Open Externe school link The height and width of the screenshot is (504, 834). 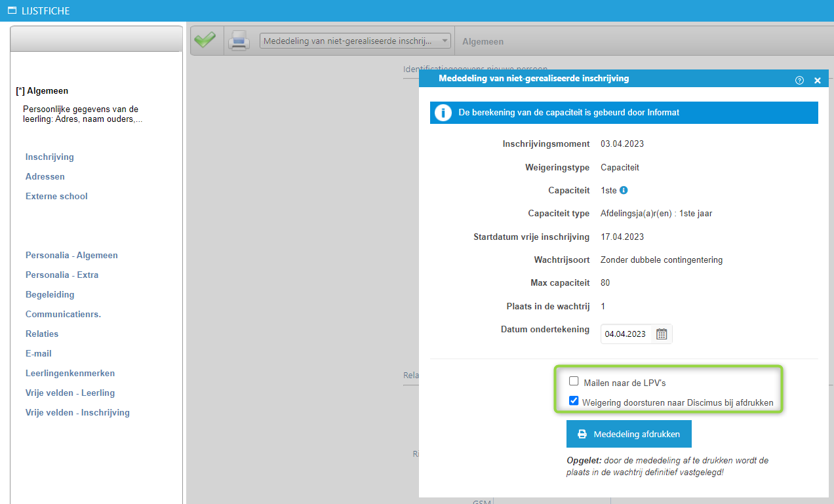[x=56, y=196]
